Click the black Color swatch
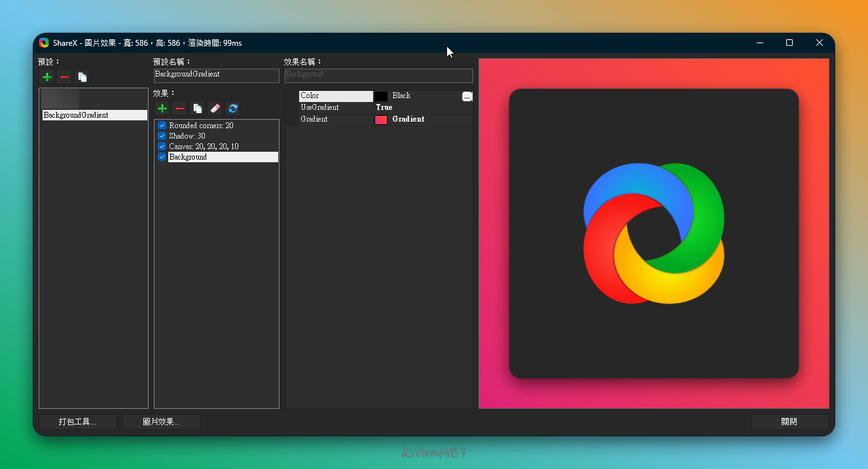Viewport: 868px width, 469px height. [x=381, y=96]
